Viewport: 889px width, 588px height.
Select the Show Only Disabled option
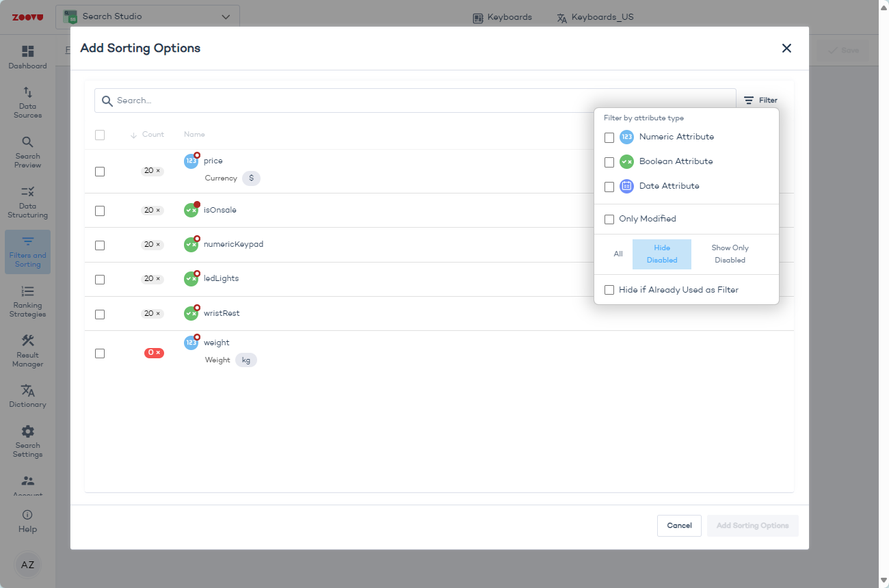[x=730, y=254]
